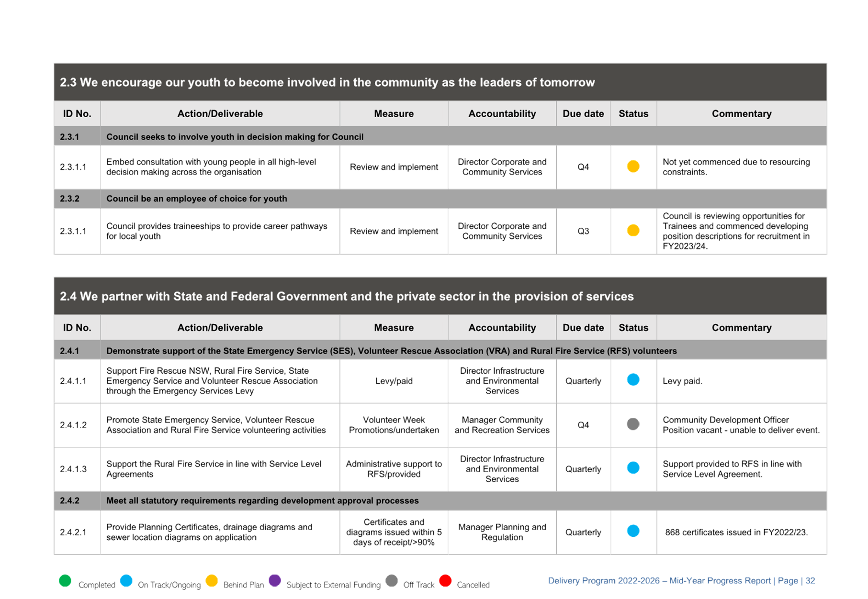Click the section 2.4 partnership heading banner
The image size is (868, 599).
point(347,296)
